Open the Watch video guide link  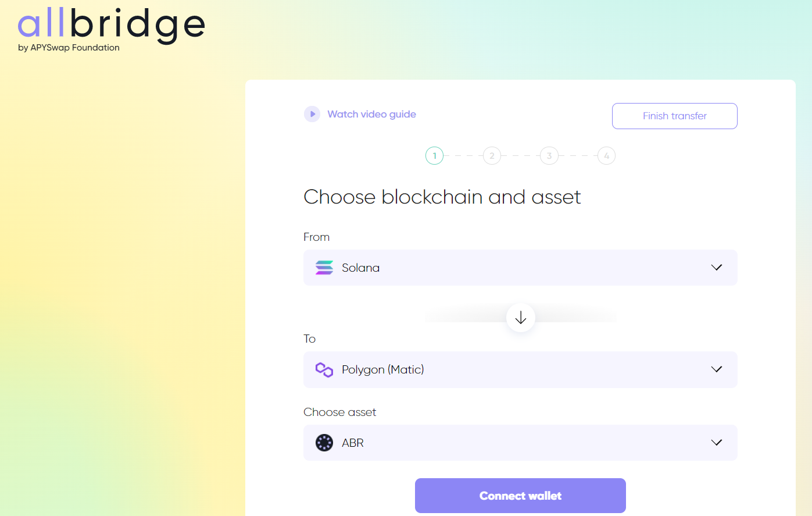tap(371, 114)
